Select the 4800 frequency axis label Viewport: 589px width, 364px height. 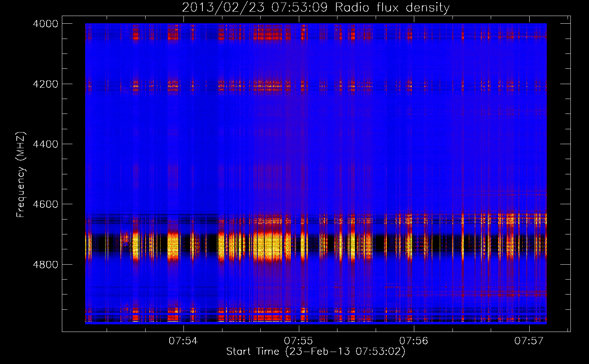click(46, 264)
